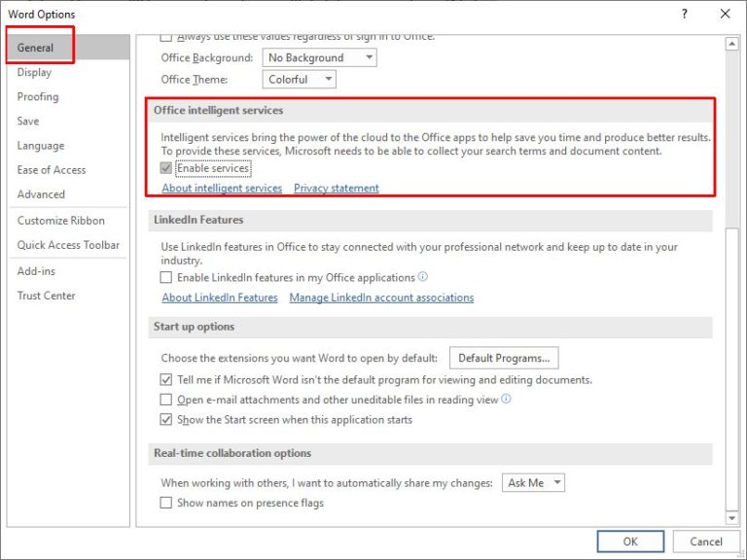Click the scrollbar up arrow

731,44
